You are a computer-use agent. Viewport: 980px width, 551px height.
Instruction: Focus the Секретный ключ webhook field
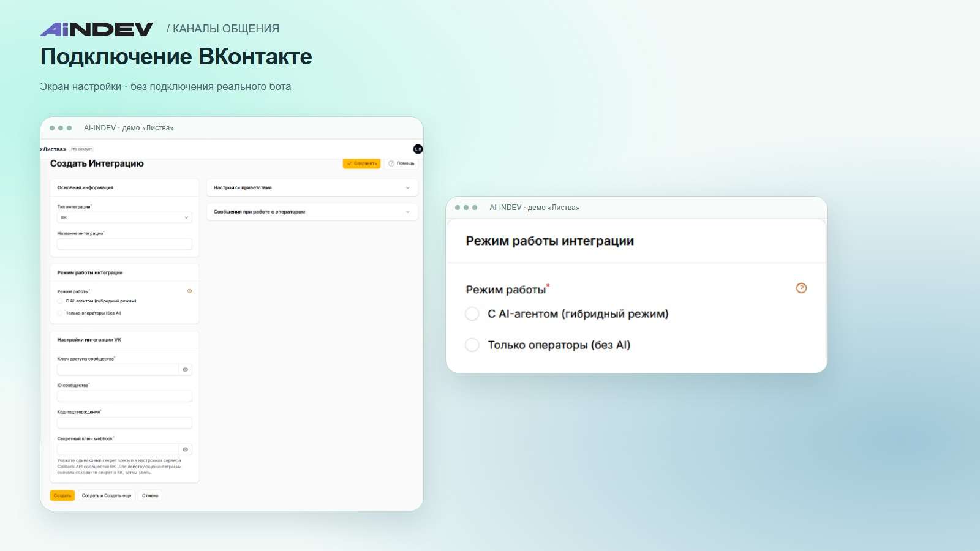click(x=118, y=449)
